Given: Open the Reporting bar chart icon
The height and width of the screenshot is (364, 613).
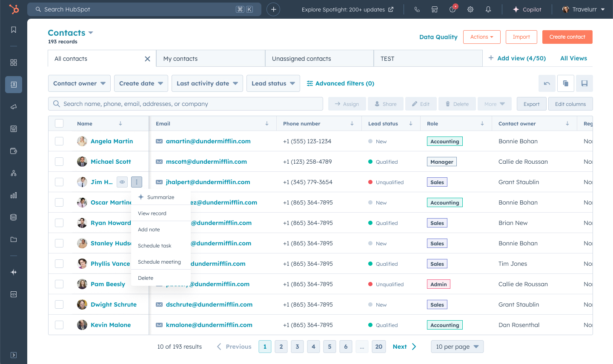Looking at the screenshot, I should (14, 195).
